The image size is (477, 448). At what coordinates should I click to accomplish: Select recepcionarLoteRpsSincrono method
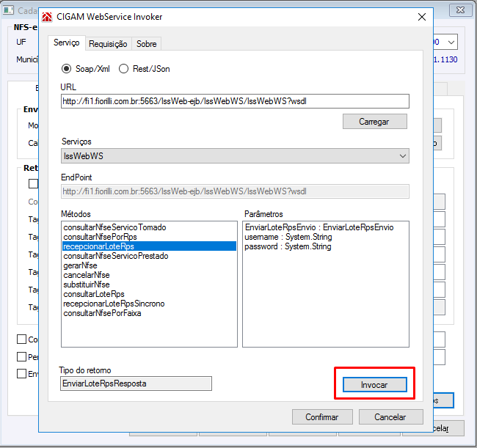pyautogui.click(x=149, y=304)
